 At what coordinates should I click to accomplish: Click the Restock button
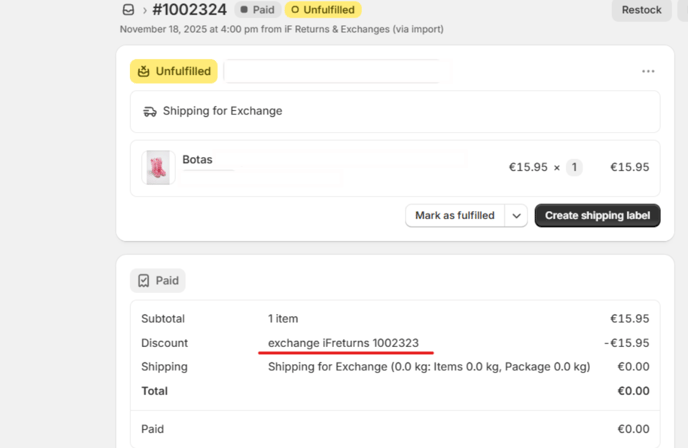641,10
